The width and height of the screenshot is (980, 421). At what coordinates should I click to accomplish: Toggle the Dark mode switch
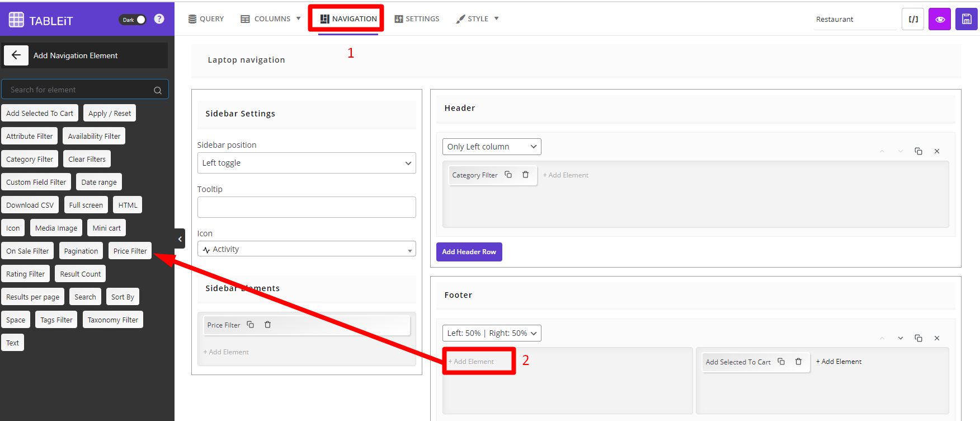[x=133, y=20]
